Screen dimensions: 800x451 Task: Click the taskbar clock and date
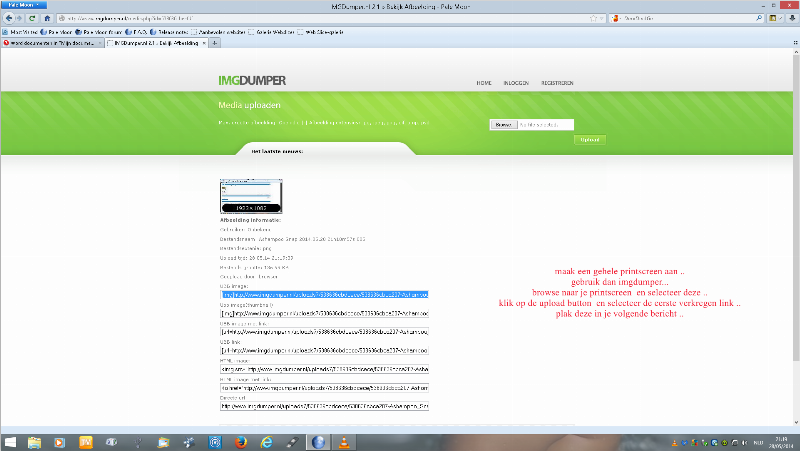click(781, 442)
